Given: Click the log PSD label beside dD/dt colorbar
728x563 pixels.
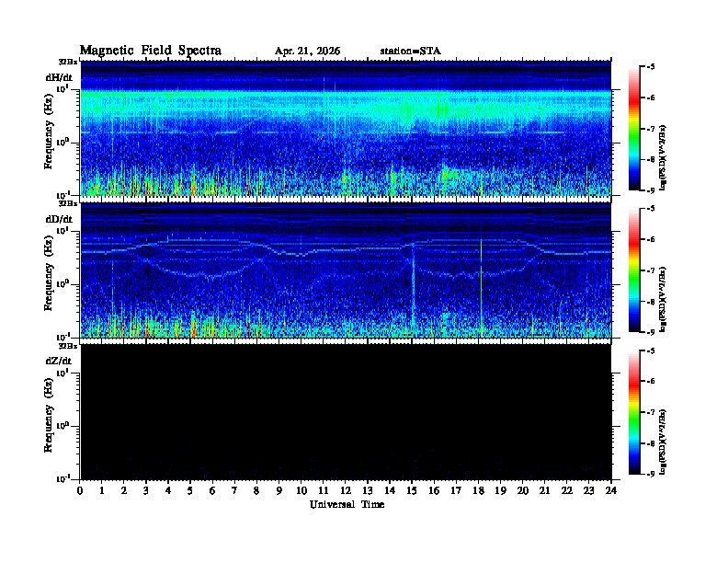Looking at the screenshot, I should [663, 299].
